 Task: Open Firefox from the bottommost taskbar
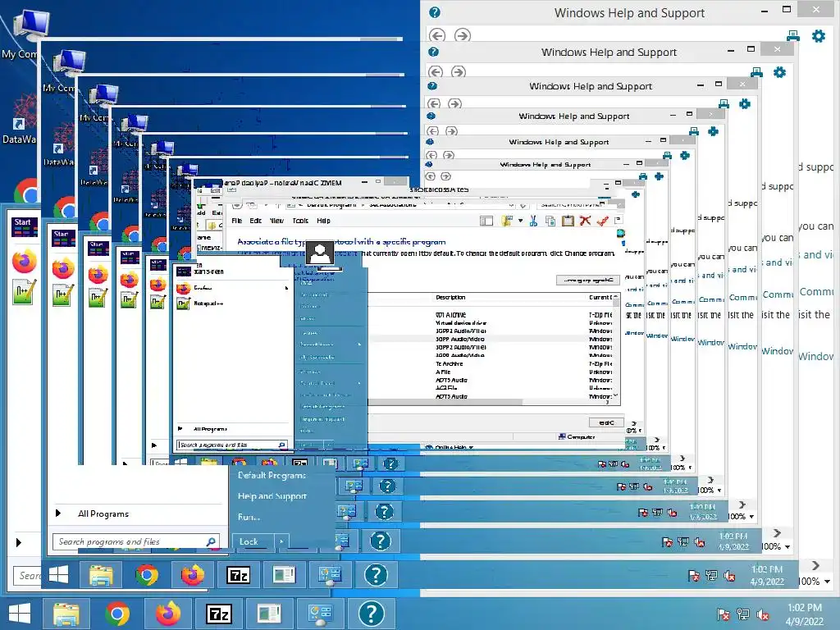(x=168, y=614)
